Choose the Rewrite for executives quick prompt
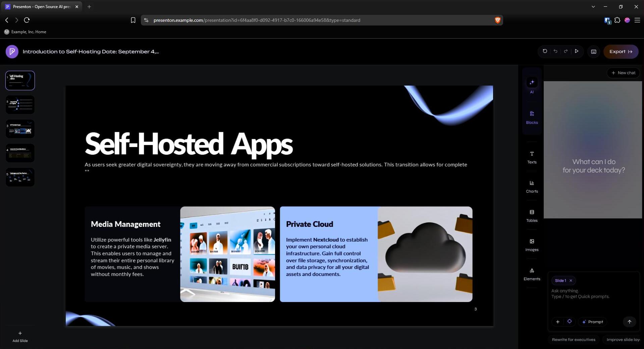 pos(574,340)
